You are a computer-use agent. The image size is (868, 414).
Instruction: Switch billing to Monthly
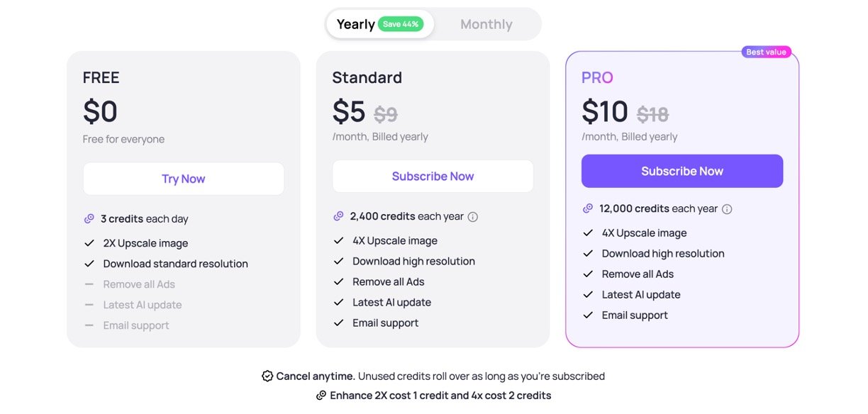point(486,24)
